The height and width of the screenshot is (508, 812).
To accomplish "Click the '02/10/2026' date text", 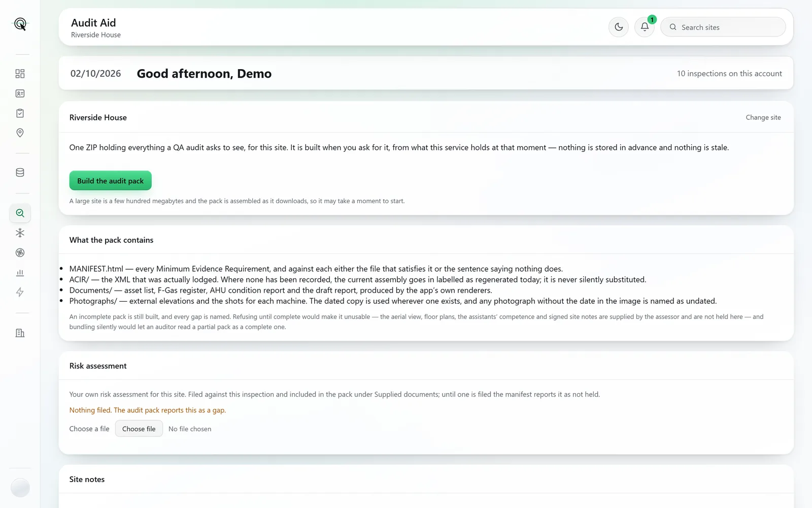I will click(95, 74).
